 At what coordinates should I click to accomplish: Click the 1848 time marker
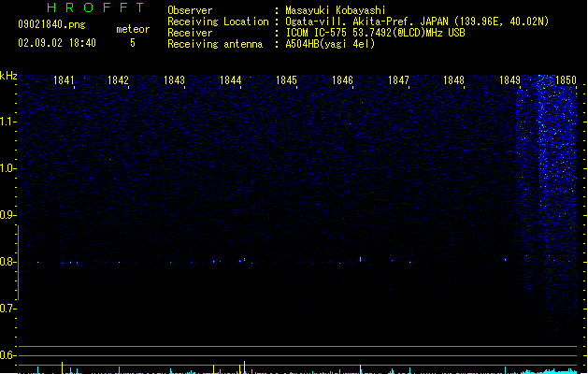453,80
